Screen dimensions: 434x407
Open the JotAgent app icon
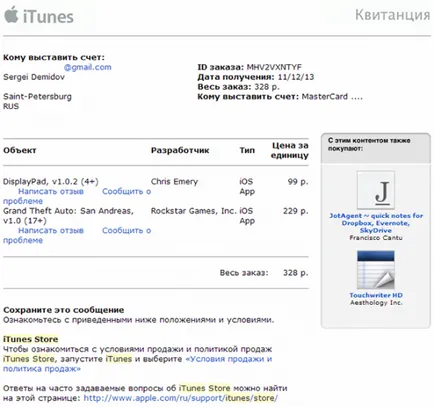[x=376, y=190]
